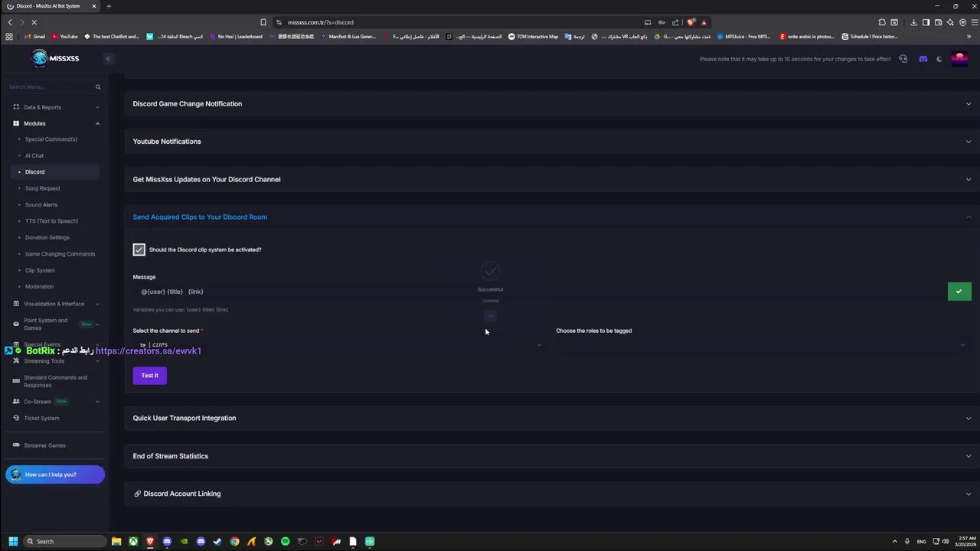980x551 pixels.
Task: Collapse the sidebar with the double-chevron icon
Action: (108, 59)
